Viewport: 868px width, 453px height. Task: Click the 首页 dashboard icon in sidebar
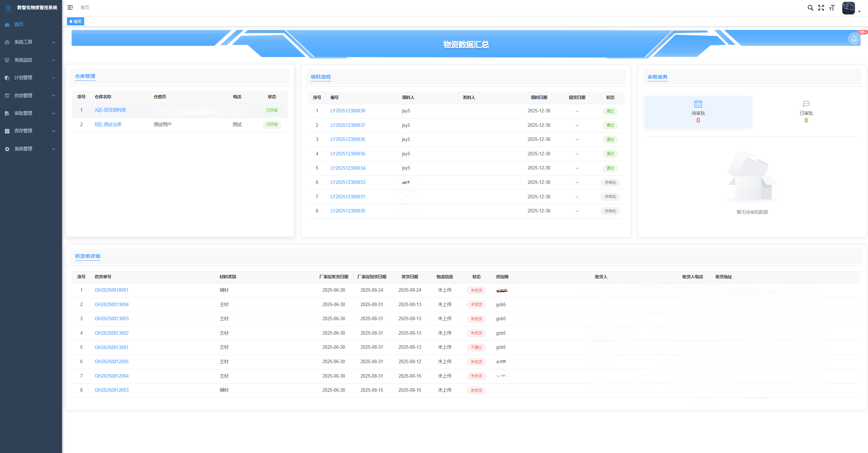7,25
